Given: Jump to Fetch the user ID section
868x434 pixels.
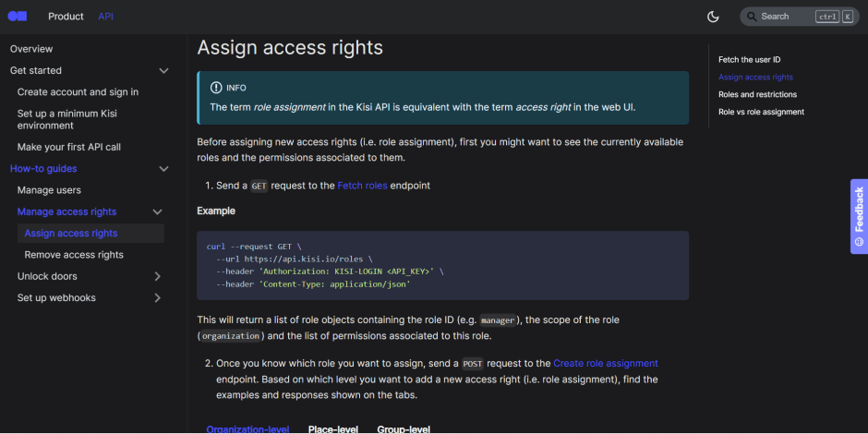Looking at the screenshot, I should click(750, 59).
